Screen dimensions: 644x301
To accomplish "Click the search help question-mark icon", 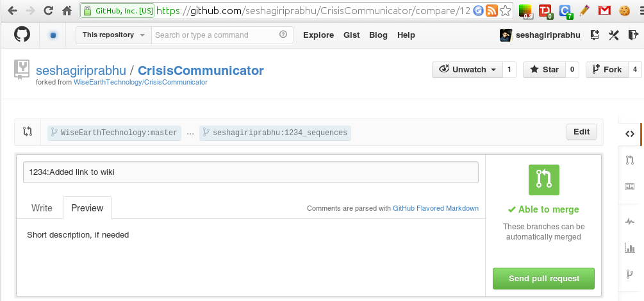I will click(283, 35).
